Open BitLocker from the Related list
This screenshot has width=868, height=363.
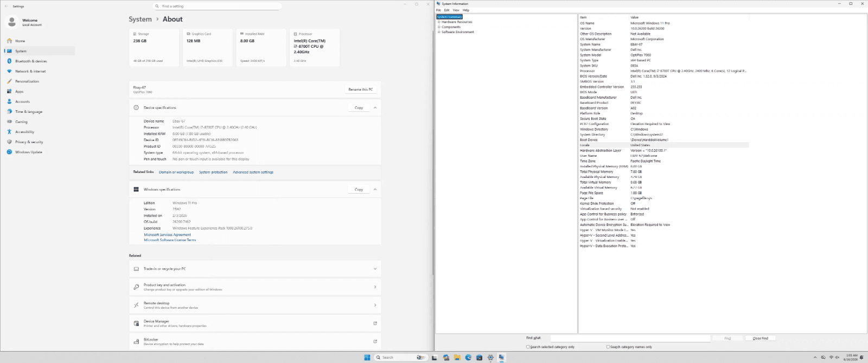click(x=255, y=342)
